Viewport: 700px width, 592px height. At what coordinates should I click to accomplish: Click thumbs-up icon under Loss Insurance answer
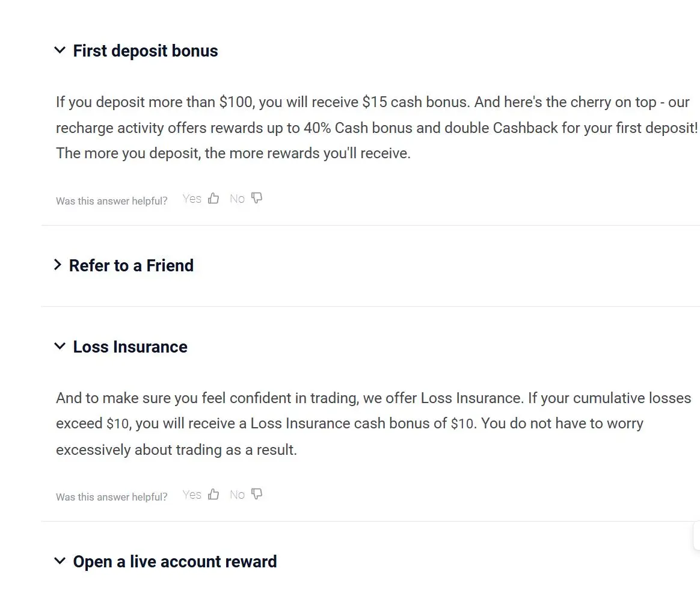coord(213,494)
